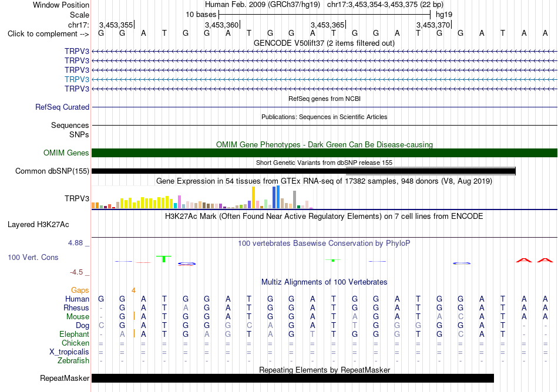This screenshot has width=558, height=392.
Task: Click the orange Gaps number 4
Action: 133,290
